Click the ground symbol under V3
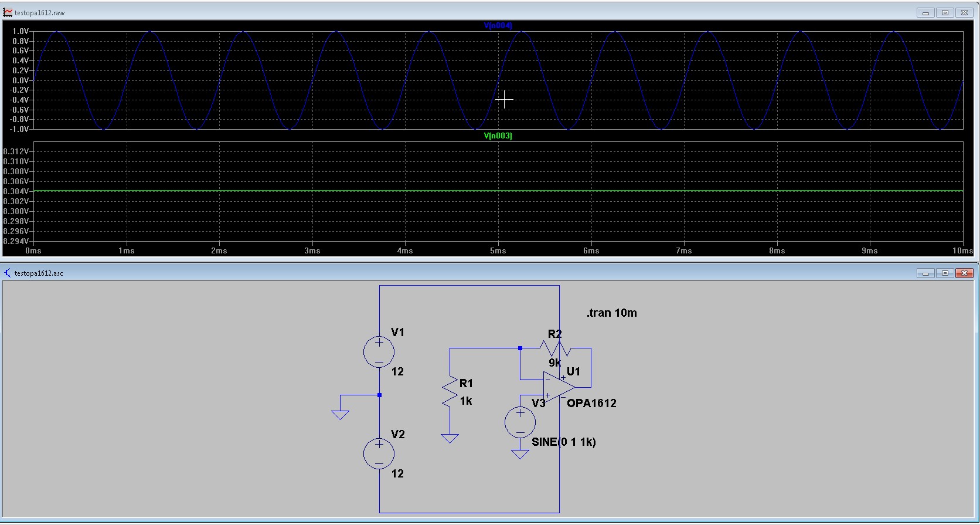This screenshot has height=525, width=980. click(x=520, y=453)
